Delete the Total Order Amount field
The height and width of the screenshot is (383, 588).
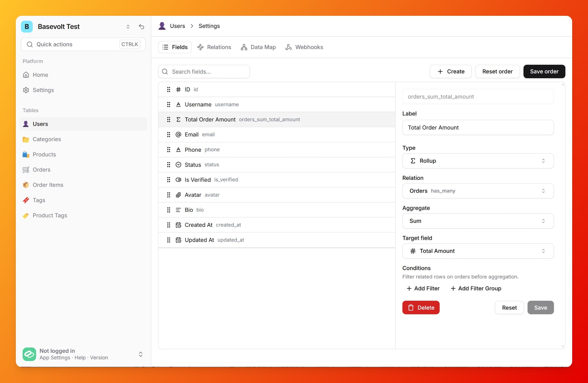(x=421, y=307)
